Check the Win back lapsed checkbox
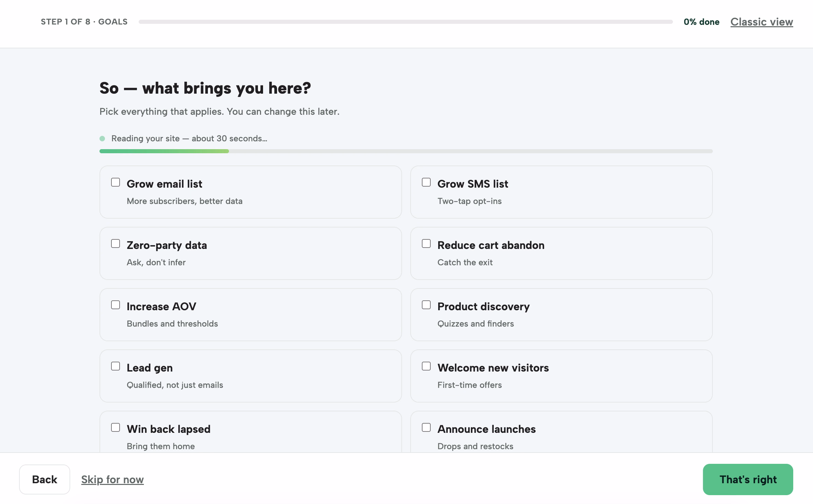Image resolution: width=813 pixels, height=504 pixels. pyautogui.click(x=116, y=428)
